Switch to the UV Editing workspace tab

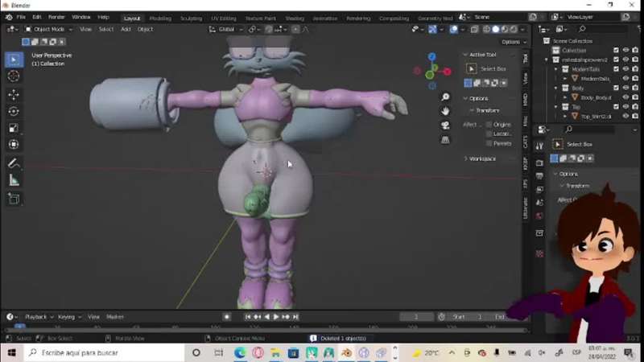click(x=224, y=19)
